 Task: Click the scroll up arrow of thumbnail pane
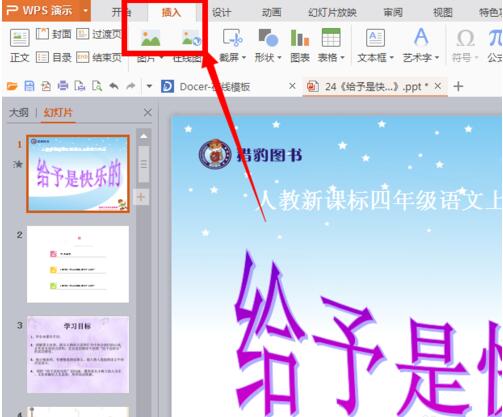pos(144,136)
